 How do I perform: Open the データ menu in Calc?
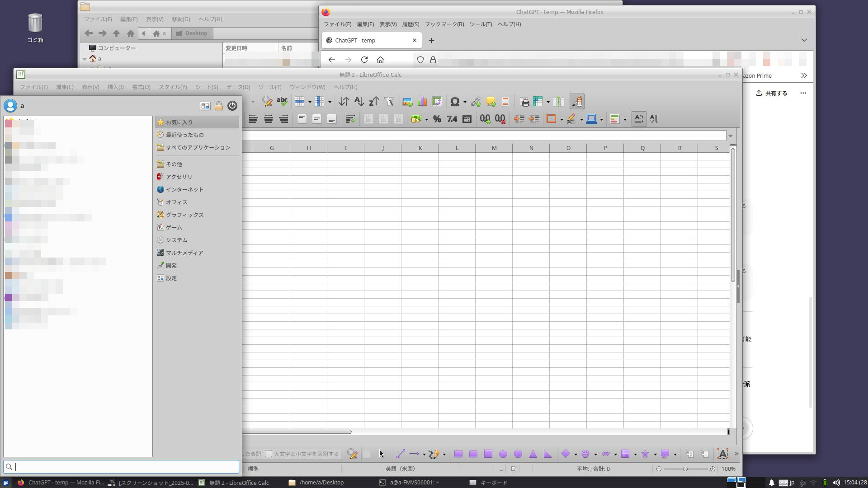pyautogui.click(x=238, y=87)
